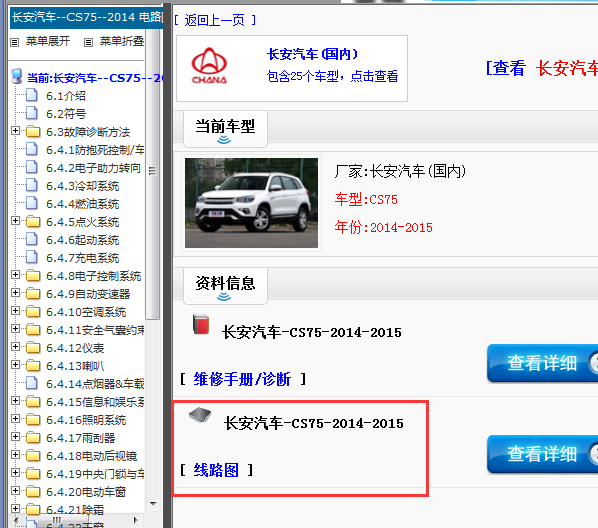
Task: Go back via 返回上一页 link
Action: [215, 20]
